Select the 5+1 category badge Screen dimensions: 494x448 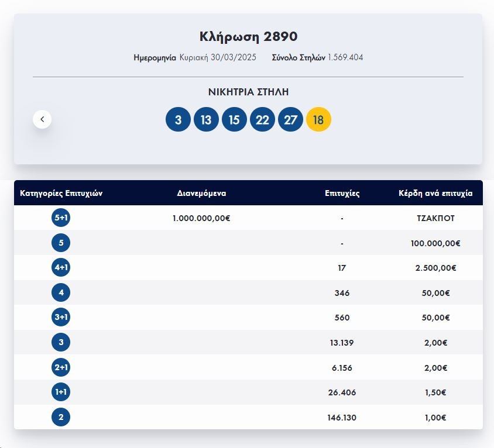(x=61, y=218)
